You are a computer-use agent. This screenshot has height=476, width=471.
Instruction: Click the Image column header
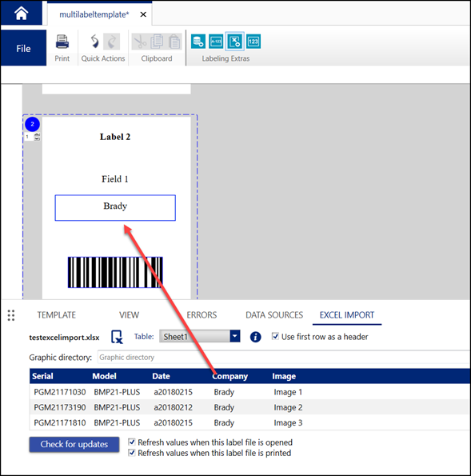[284, 377]
